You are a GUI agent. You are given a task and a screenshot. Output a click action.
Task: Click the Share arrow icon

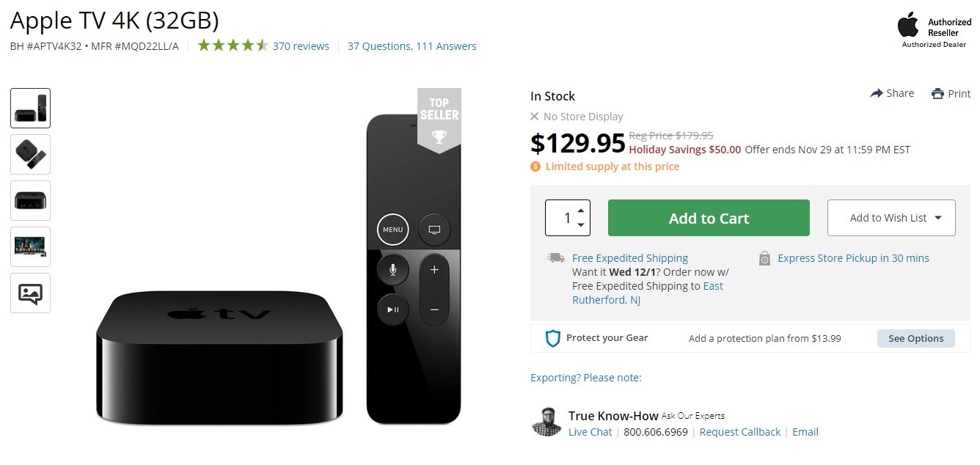pos(877,93)
